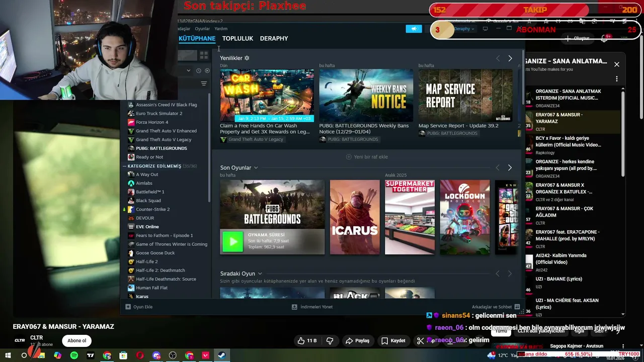Open the Car Wash news thumbnail

267,96
